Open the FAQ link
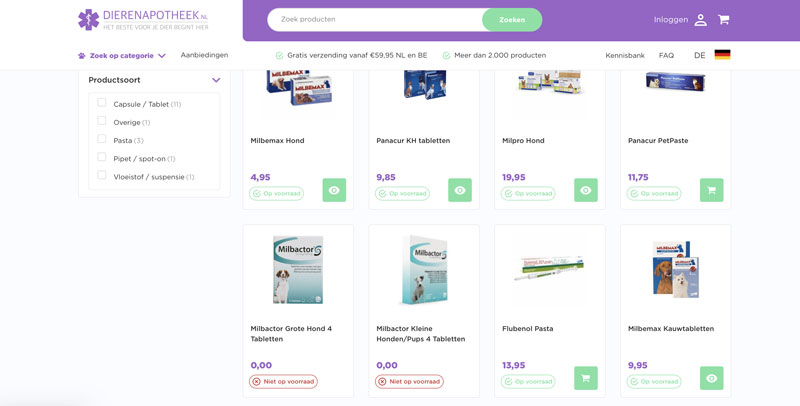800x406 pixels. pos(666,55)
